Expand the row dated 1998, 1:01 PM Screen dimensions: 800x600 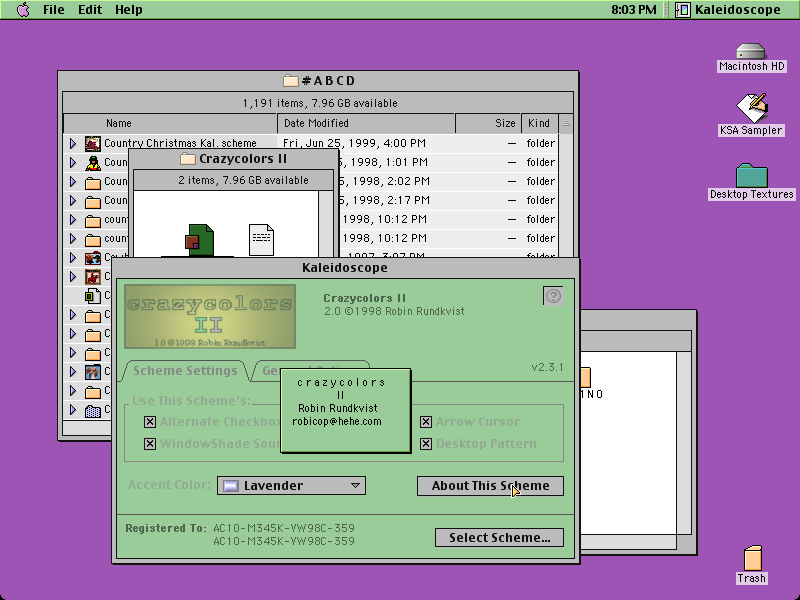(x=73, y=163)
